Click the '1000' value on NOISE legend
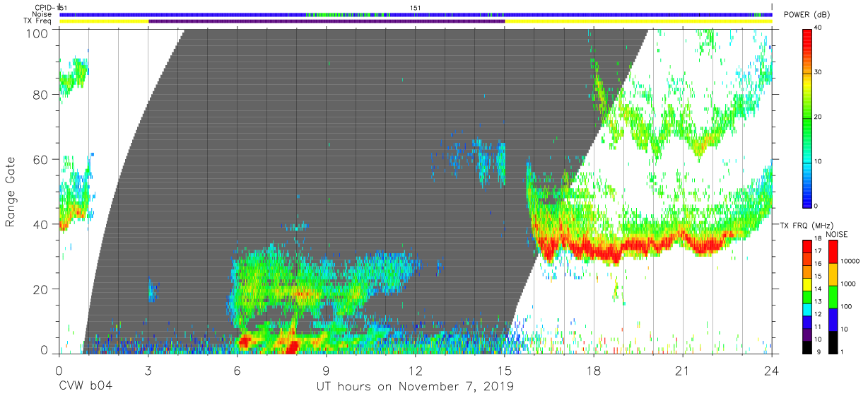 pos(850,284)
